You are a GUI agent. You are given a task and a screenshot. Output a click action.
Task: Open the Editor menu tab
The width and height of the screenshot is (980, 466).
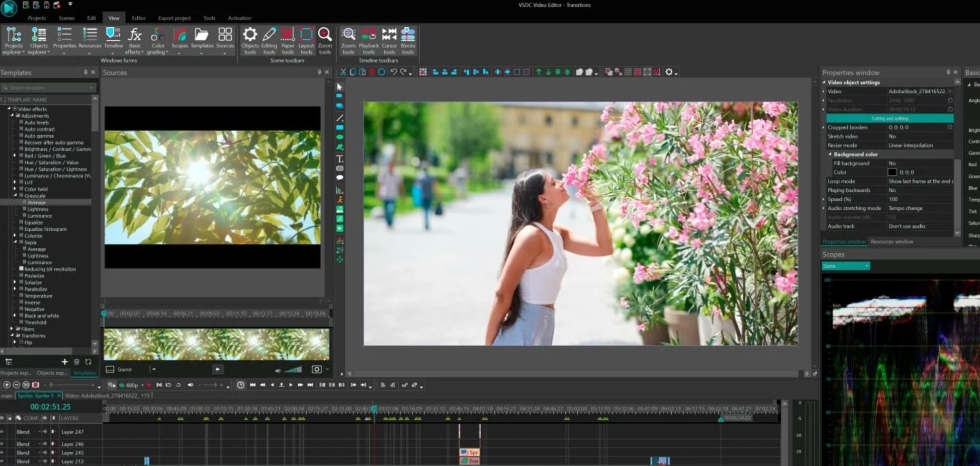click(138, 18)
